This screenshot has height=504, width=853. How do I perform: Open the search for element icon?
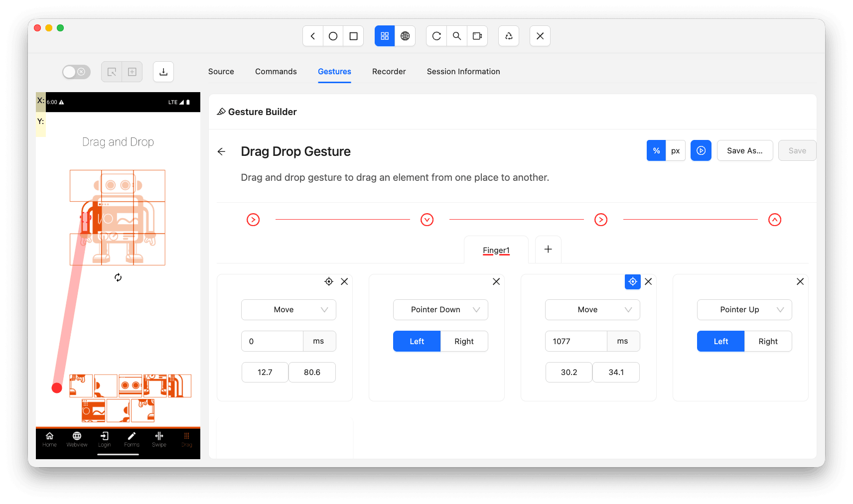tap(457, 36)
